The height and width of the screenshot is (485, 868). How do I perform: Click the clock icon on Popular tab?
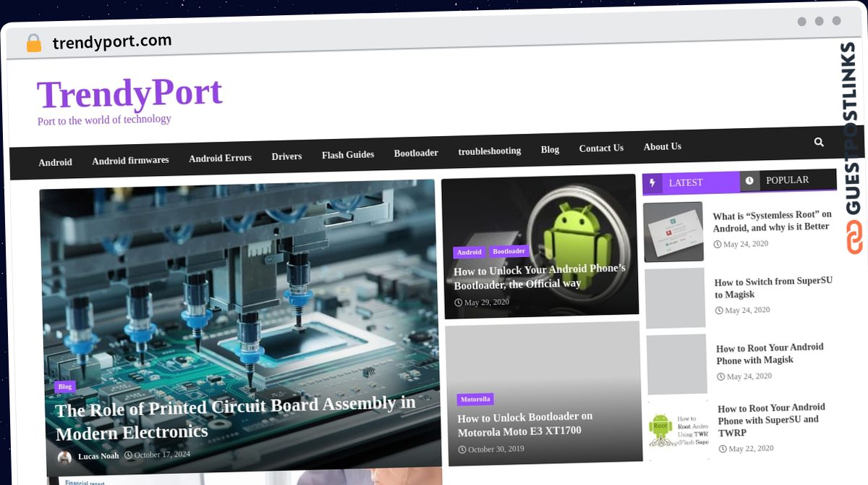click(749, 181)
